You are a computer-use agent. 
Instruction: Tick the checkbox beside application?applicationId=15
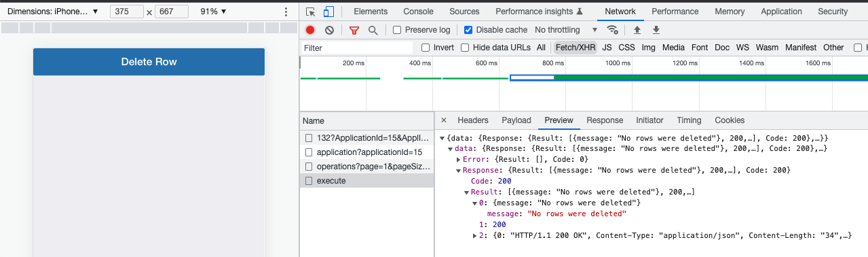(309, 152)
